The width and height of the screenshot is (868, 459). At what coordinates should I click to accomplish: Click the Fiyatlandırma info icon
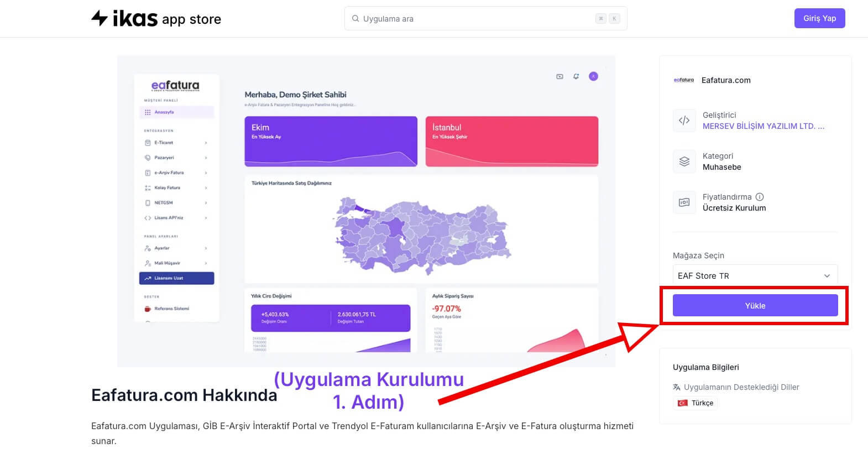pos(760,197)
